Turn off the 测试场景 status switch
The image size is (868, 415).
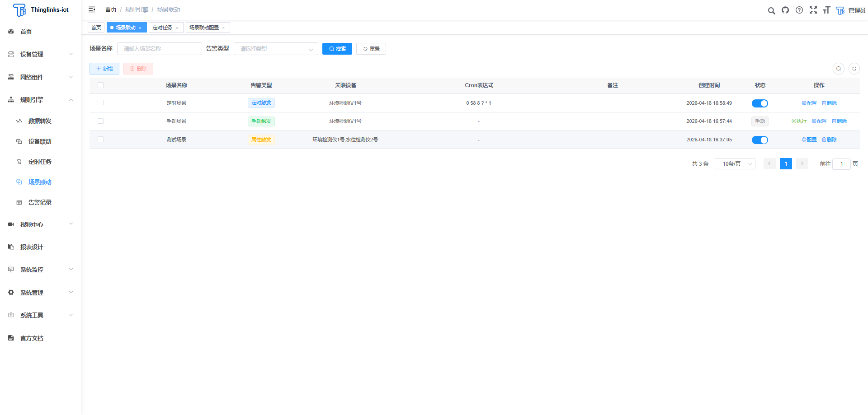[759, 140]
